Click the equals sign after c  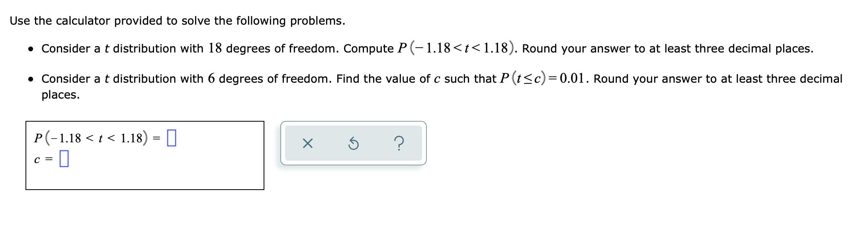49,159
